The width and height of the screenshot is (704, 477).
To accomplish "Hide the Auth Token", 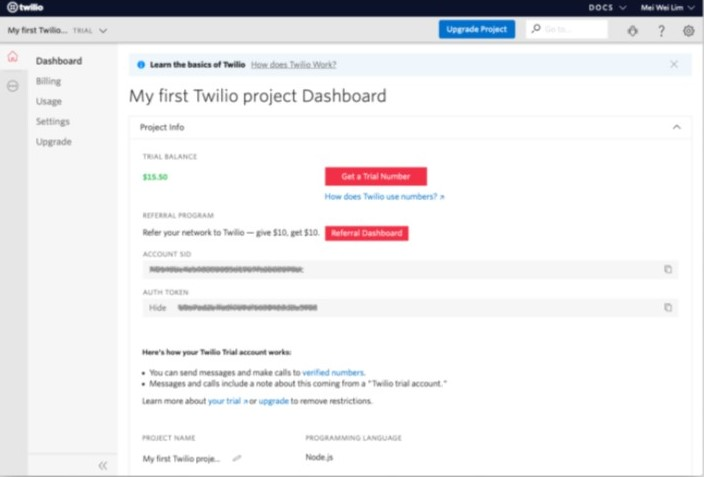I will click(158, 308).
